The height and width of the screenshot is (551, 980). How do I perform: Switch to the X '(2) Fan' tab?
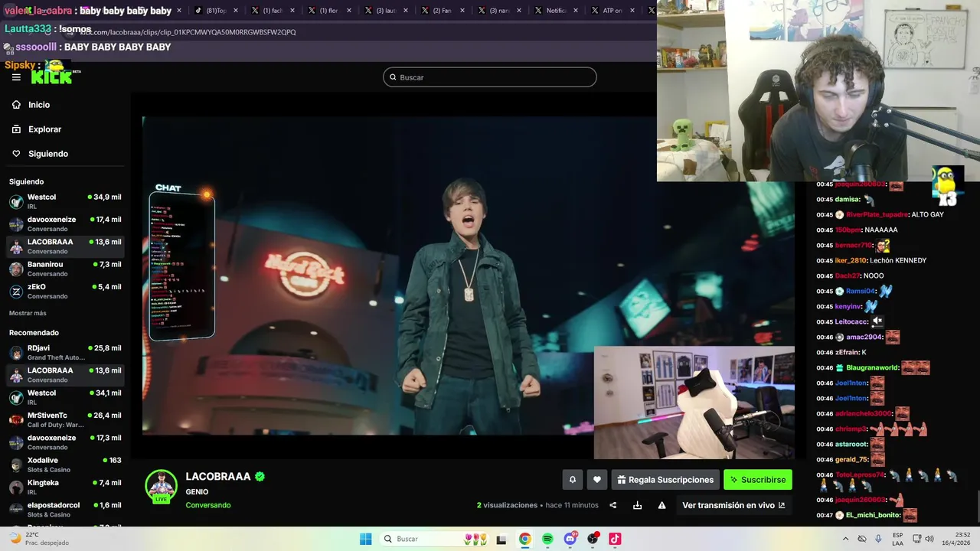[443, 11]
